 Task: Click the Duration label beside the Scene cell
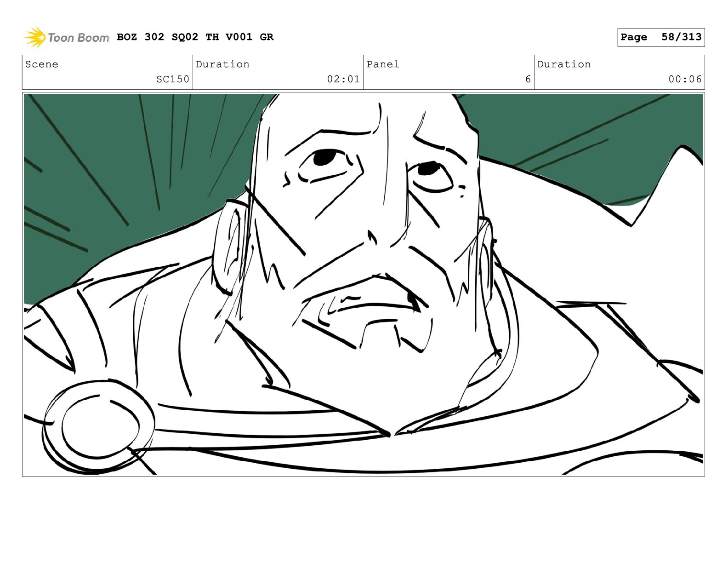222,64
